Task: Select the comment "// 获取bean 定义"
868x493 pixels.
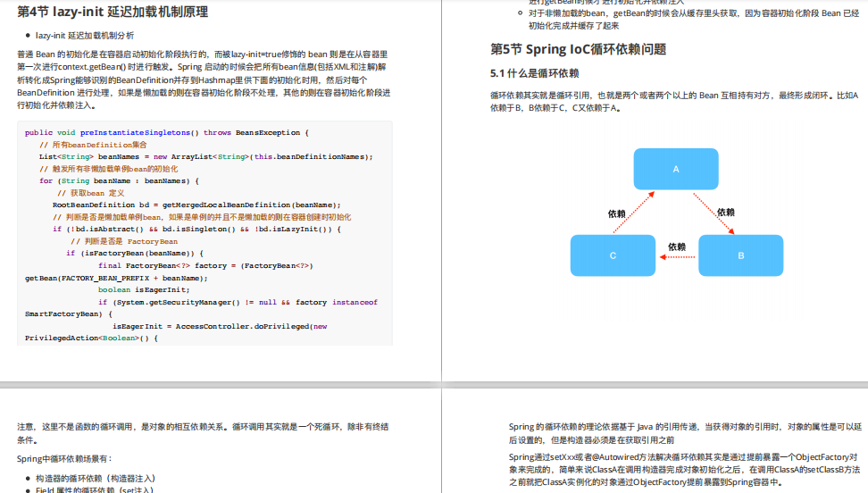Action: click(x=91, y=193)
